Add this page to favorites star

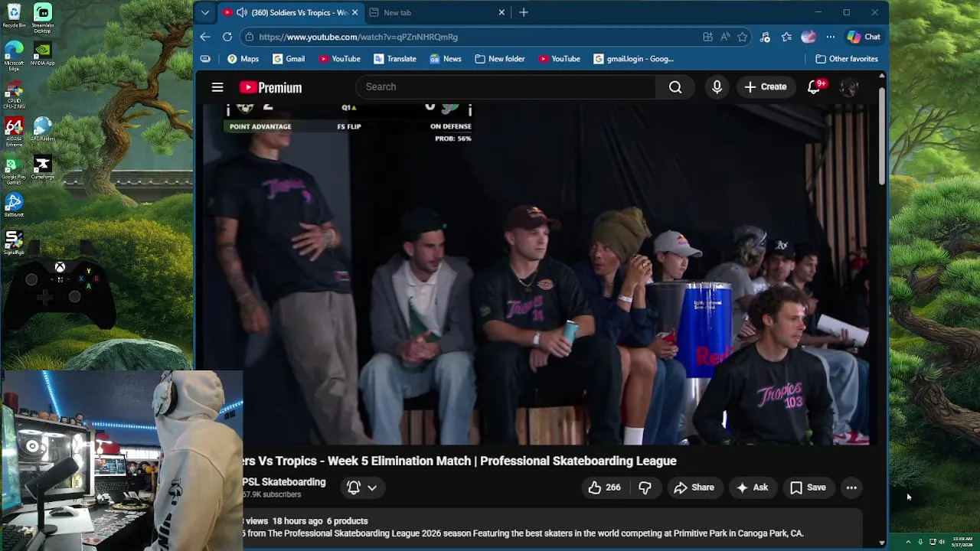(x=742, y=37)
